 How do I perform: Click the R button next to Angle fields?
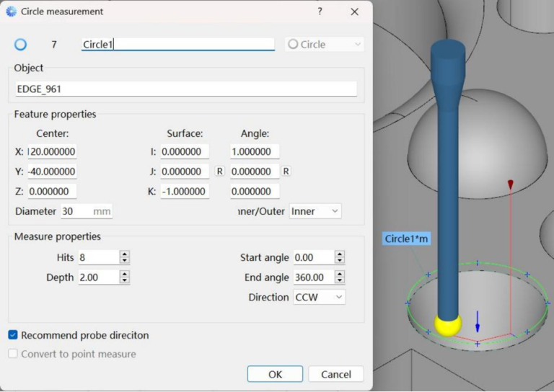point(286,171)
